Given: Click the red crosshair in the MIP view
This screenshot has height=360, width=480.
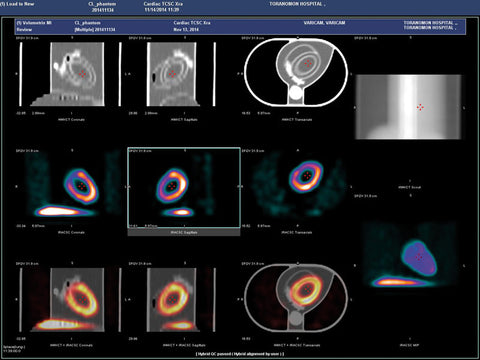Looking at the screenshot, I should [x=419, y=257].
